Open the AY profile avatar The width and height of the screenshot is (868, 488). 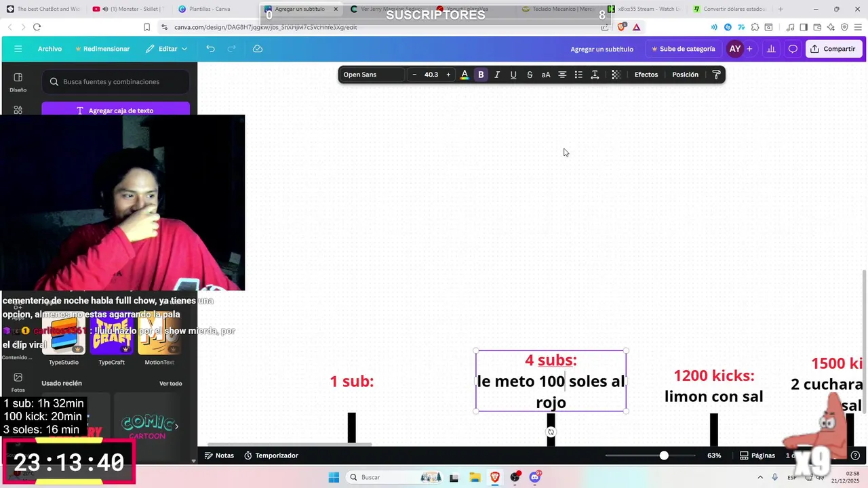734,49
